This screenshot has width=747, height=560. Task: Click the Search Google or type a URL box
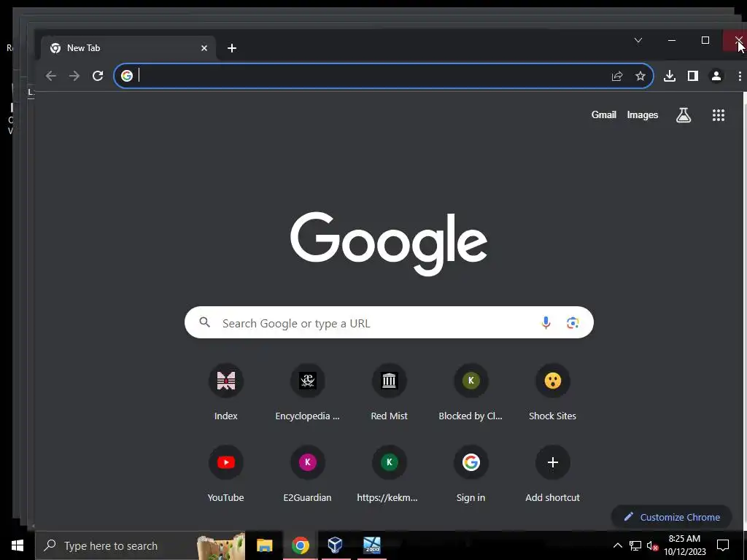click(x=389, y=322)
